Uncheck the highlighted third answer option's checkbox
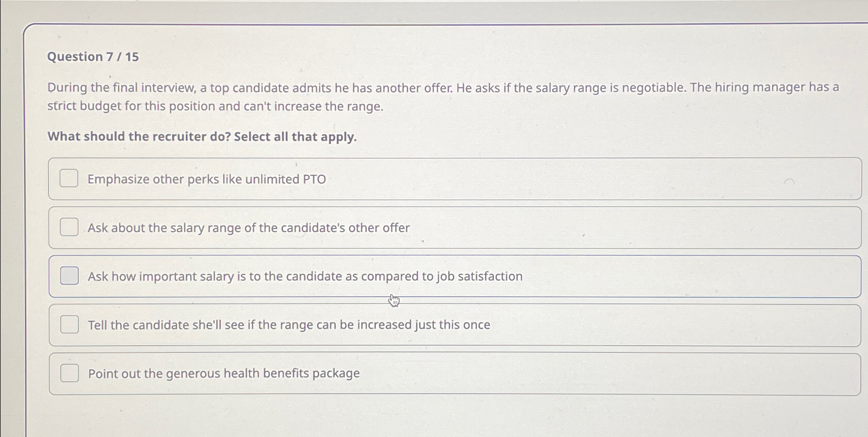The height and width of the screenshot is (437, 868). (69, 276)
